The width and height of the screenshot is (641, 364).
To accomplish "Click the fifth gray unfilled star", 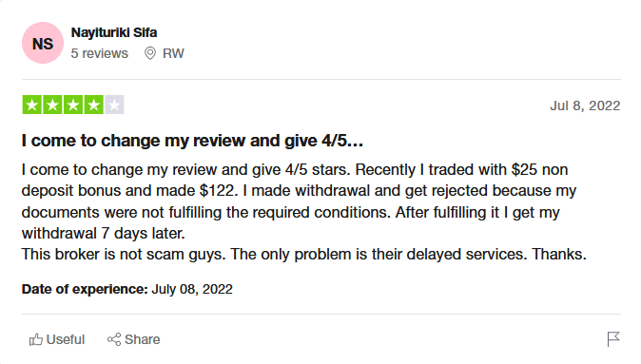I will 114,105.
